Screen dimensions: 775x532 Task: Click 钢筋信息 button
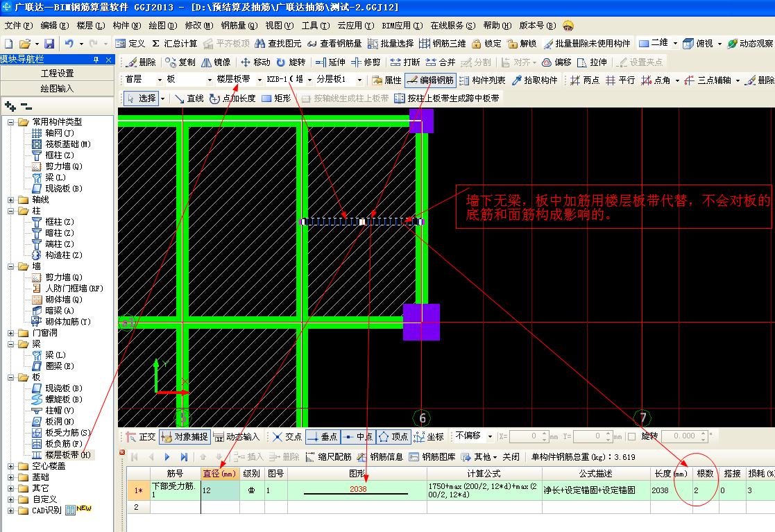pyautogui.click(x=381, y=457)
